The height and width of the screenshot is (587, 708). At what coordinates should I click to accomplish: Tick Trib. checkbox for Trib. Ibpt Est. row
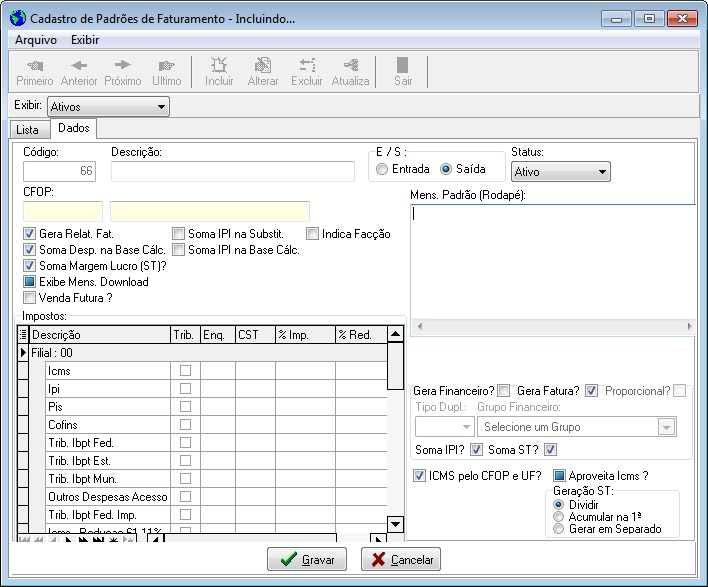pyautogui.click(x=185, y=461)
